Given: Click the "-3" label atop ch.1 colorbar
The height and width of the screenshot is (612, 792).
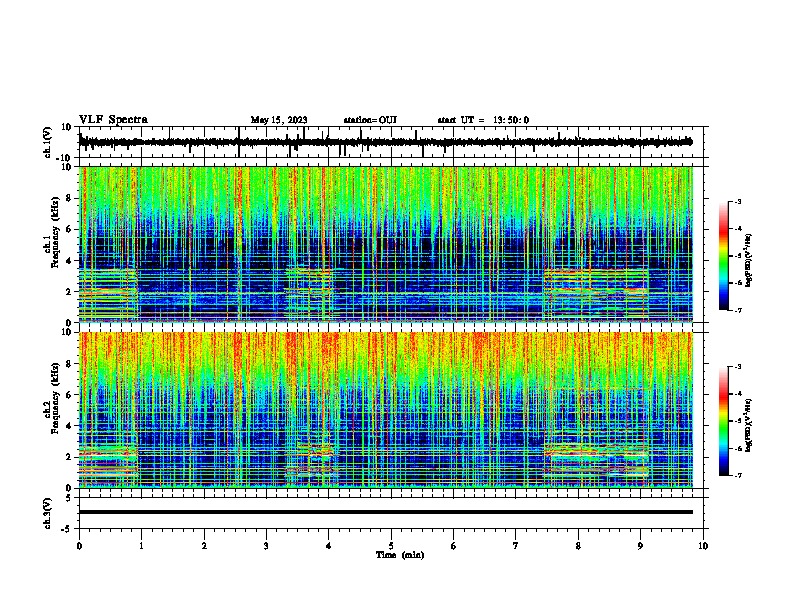Looking at the screenshot, I should pos(737,201).
